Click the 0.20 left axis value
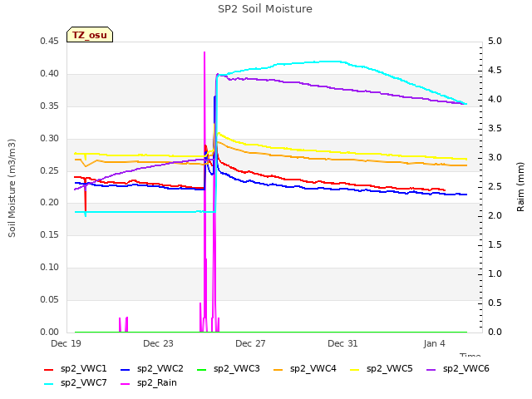 pyautogui.click(x=50, y=203)
